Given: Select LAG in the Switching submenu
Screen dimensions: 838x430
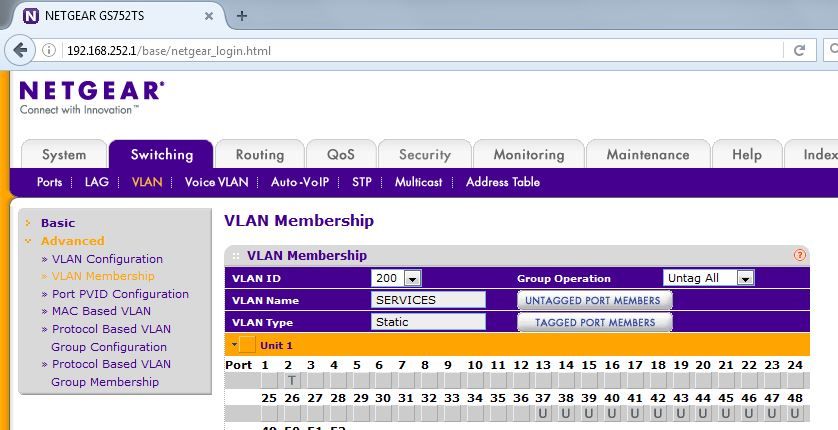Looking at the screenshot, I should (x=97, y=182).
